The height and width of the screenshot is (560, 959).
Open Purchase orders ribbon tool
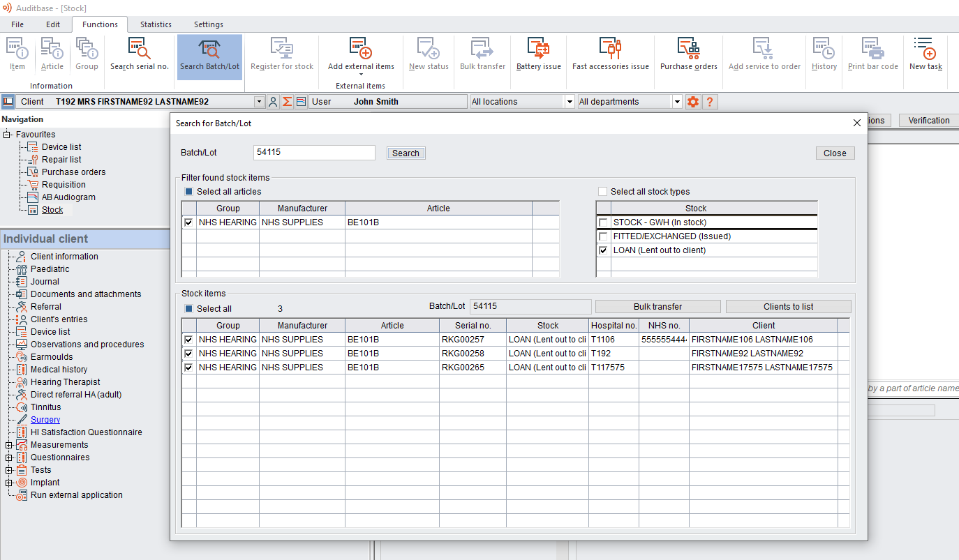point(689,54)
